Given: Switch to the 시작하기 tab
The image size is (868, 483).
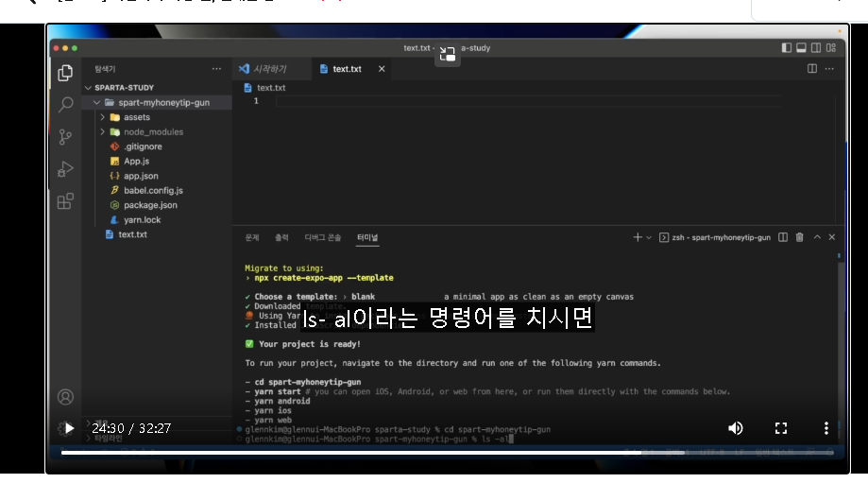Looking at the screenshot, I should [x=269, y=69].
